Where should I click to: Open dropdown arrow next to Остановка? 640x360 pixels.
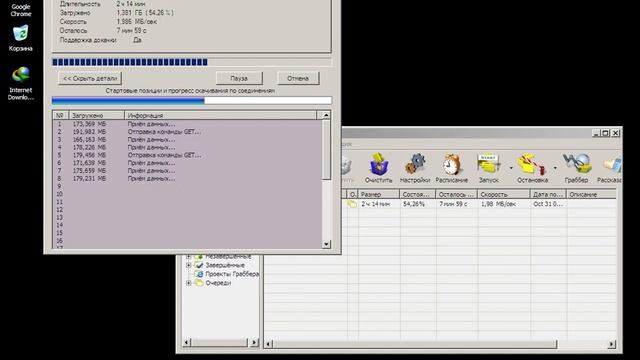[x=555, y=168]
